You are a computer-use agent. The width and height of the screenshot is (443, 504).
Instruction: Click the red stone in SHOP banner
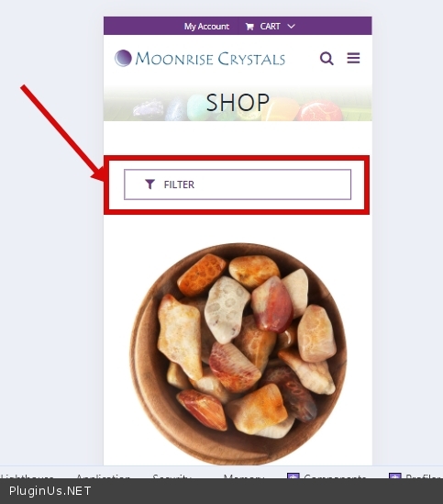pos(319,111)
